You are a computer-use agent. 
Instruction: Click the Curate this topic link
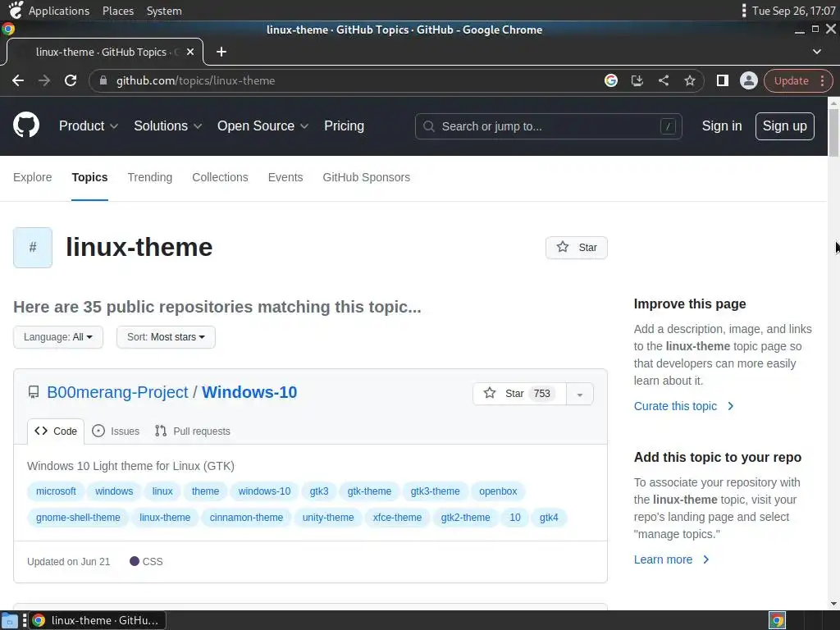click(x=683, y=406)
